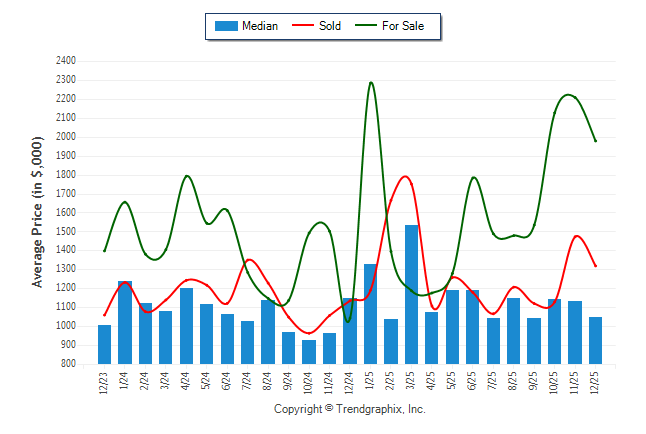Click the 4/24 x-axis date label
The width and height of the screenshot is (646, 434).
tap(187, 383)
